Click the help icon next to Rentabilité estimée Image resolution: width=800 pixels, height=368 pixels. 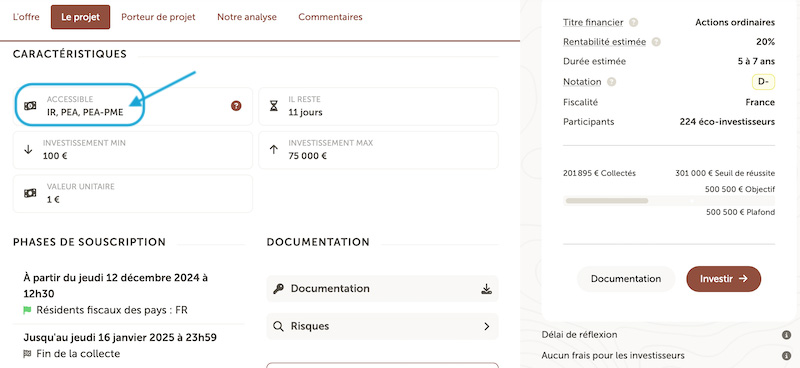[x=656, y=42]
